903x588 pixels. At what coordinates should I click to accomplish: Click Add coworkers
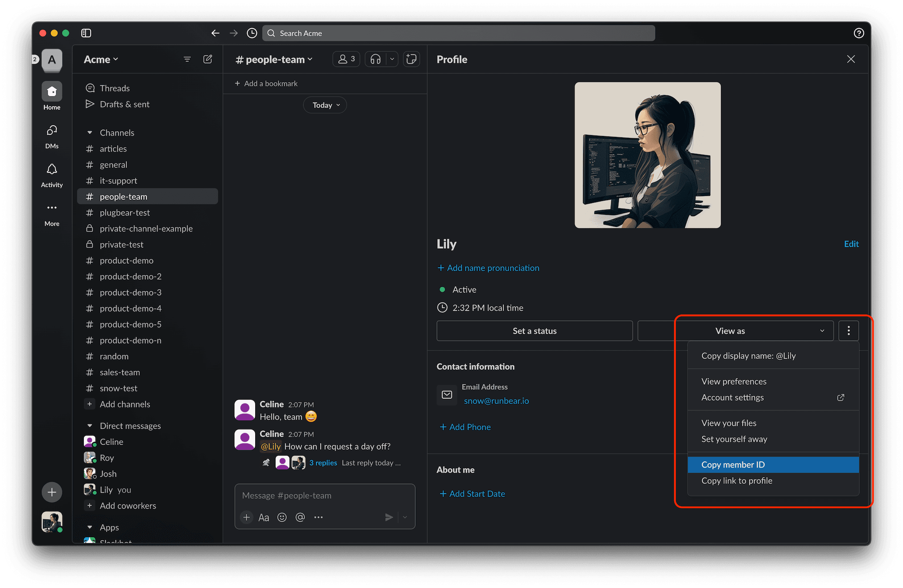[x=148, y=506]
